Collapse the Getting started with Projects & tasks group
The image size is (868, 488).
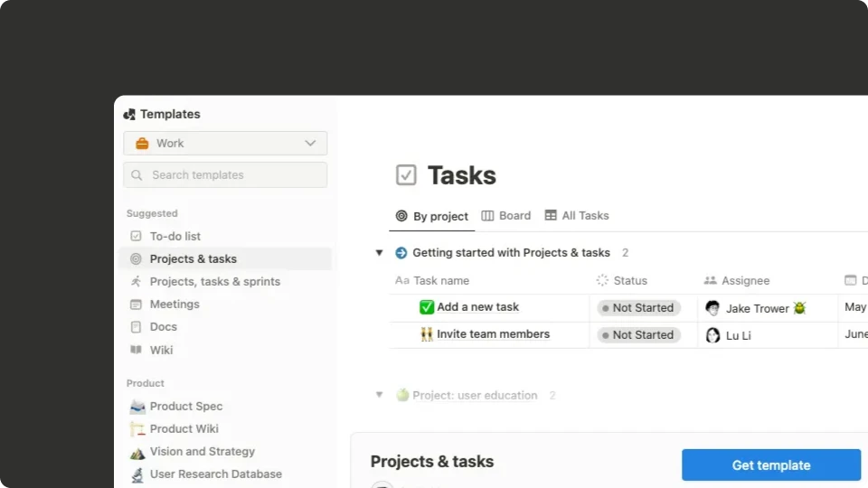tap(379, 253)
